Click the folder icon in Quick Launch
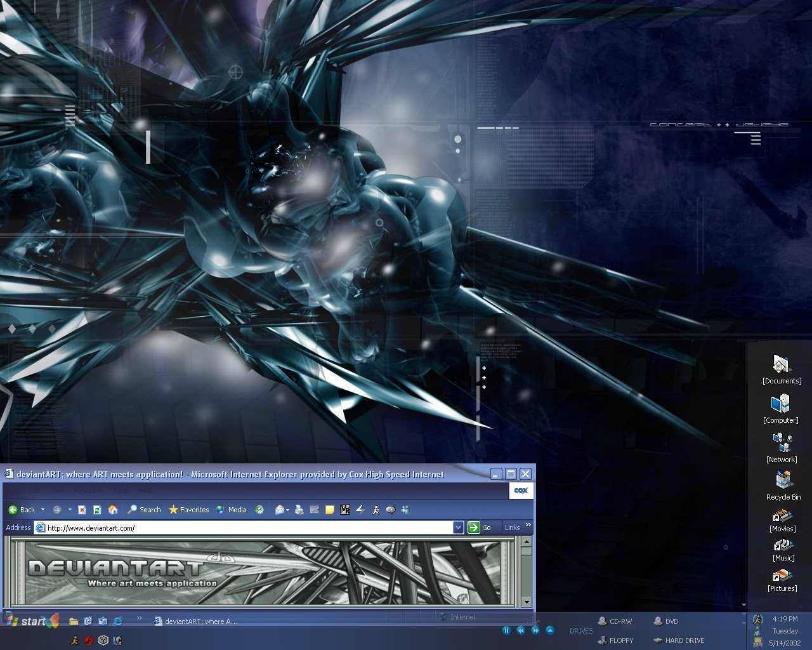Screen dimensions: 812x650 [74, 621]
